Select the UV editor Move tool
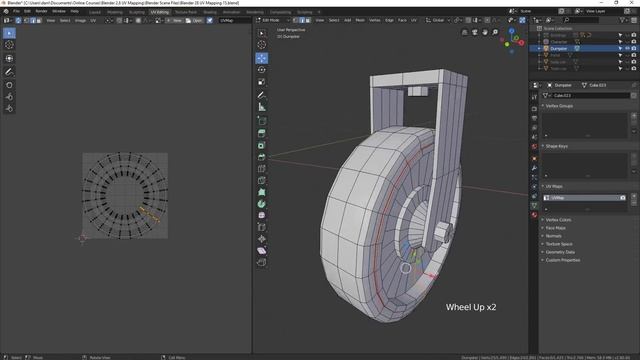This screenshot has height=360, width=640. click(x=9, y=58)
